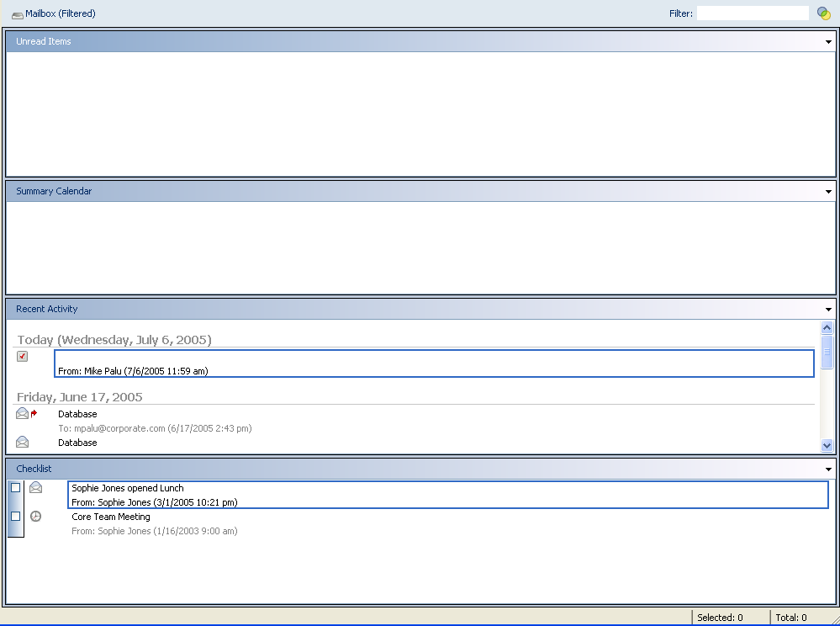Click the Mailbox (Filtered) title label
The image size is (840, 626).
coord(61,13)
